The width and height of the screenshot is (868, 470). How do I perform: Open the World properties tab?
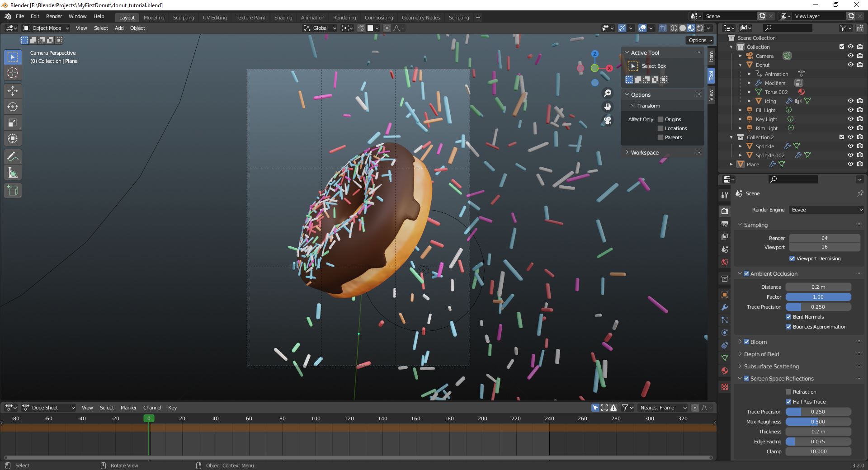pos(725,262)
